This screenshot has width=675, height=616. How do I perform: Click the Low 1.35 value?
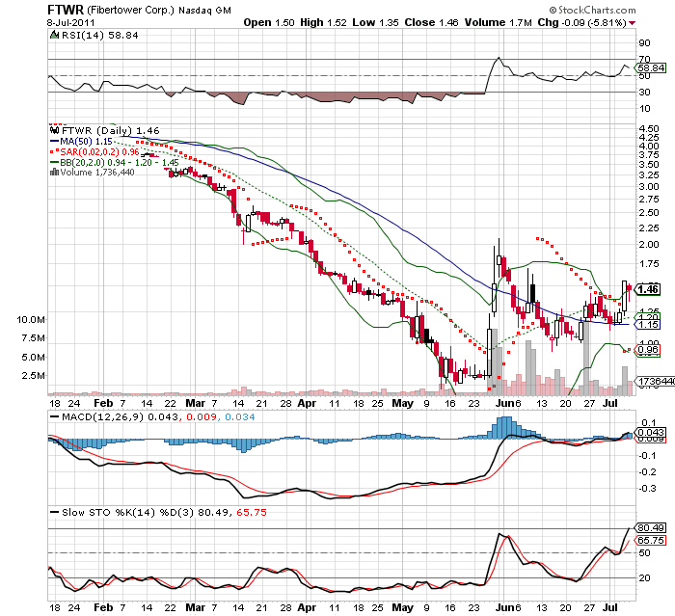[375, 23]
